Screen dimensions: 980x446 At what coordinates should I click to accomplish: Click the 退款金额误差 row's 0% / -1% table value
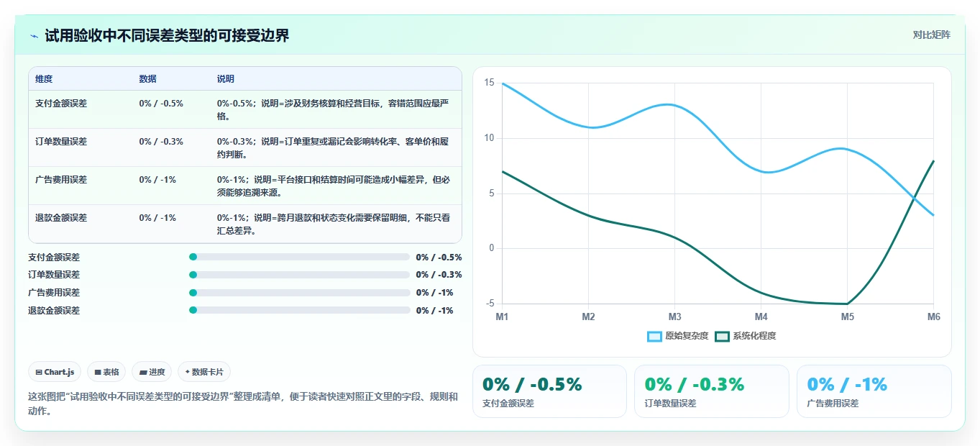(157, 218)
